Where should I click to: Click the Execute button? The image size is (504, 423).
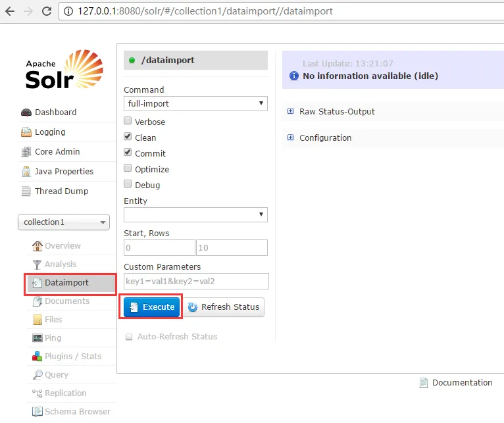151,307
